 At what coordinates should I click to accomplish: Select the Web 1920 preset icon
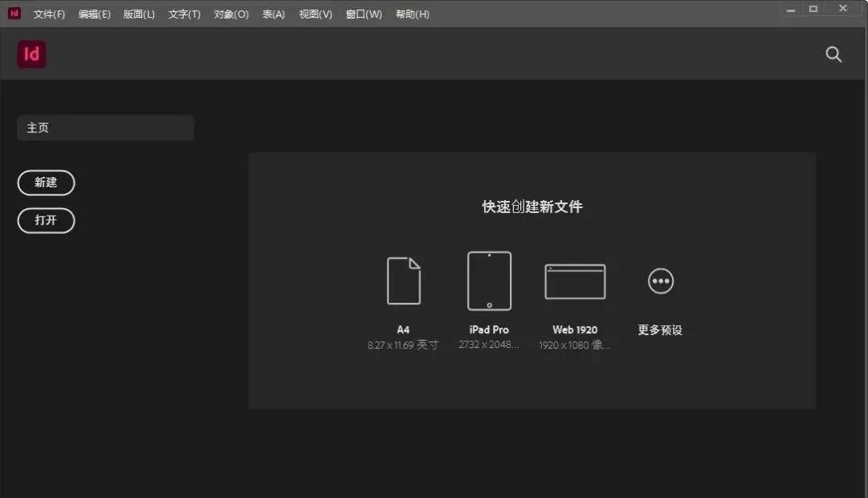pyautogui.click(x=575, y=281)
